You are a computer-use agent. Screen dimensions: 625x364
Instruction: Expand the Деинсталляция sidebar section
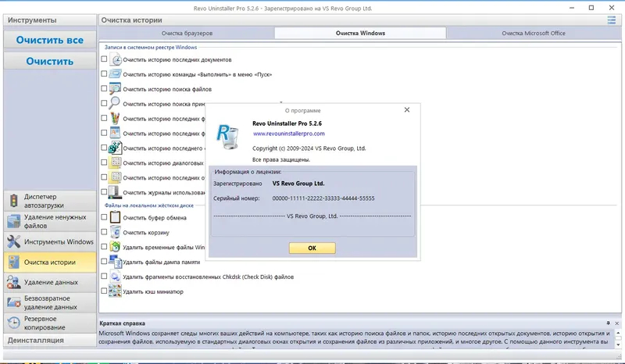[50, 340]
